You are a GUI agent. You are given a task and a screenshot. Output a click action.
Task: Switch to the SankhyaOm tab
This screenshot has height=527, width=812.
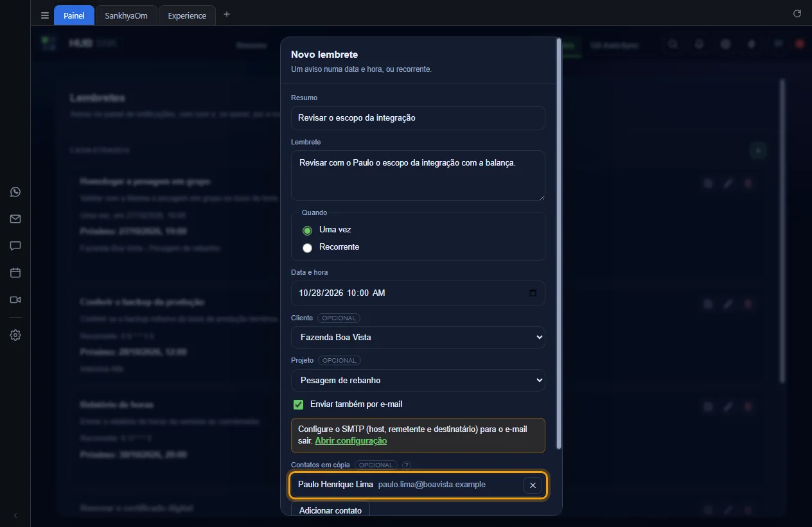pos(127,15)
